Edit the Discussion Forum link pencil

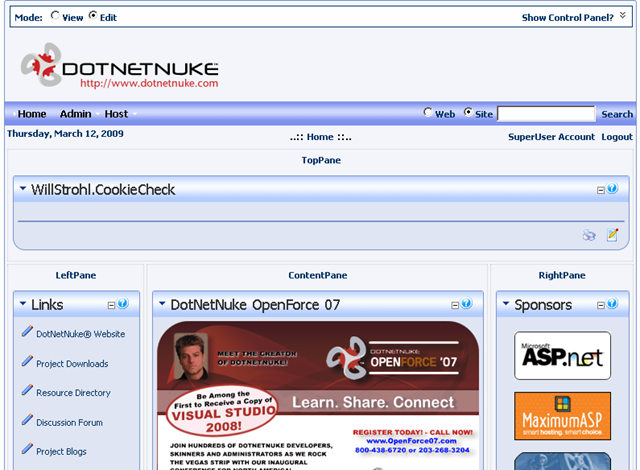(x=27, y=419)
